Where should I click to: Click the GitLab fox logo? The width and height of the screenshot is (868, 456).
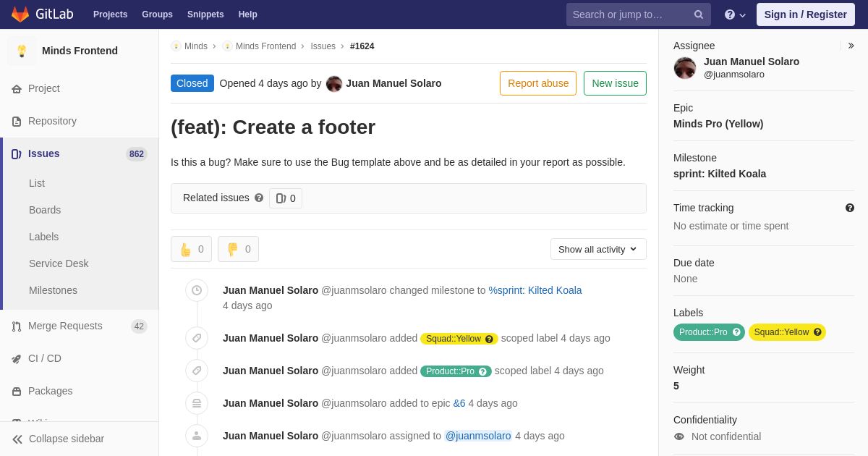pos(20,14)
